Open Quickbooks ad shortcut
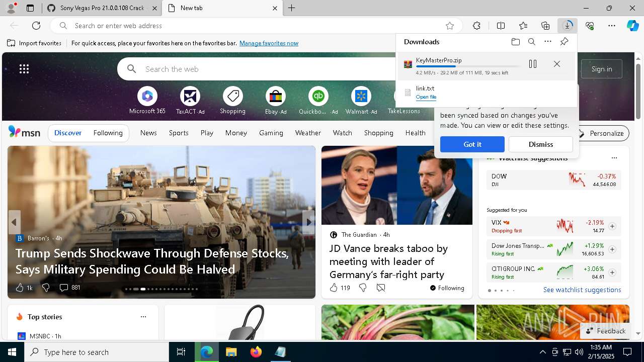 pos(318,101)
